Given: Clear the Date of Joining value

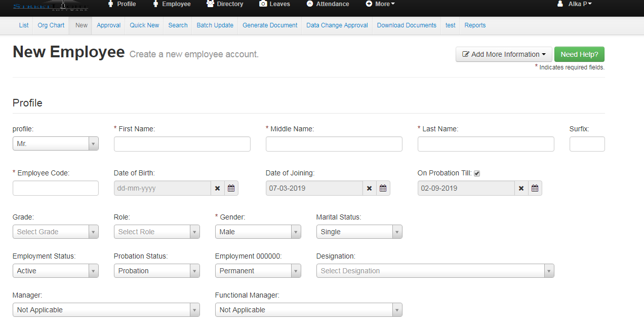Looking at the screenshot, I should [369, 188].
